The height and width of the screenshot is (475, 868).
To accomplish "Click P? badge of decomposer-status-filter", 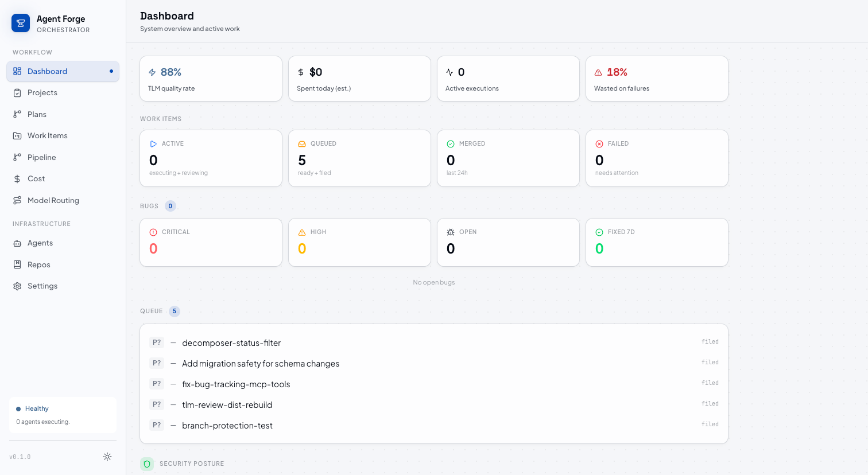I will [x=157, y=342].
